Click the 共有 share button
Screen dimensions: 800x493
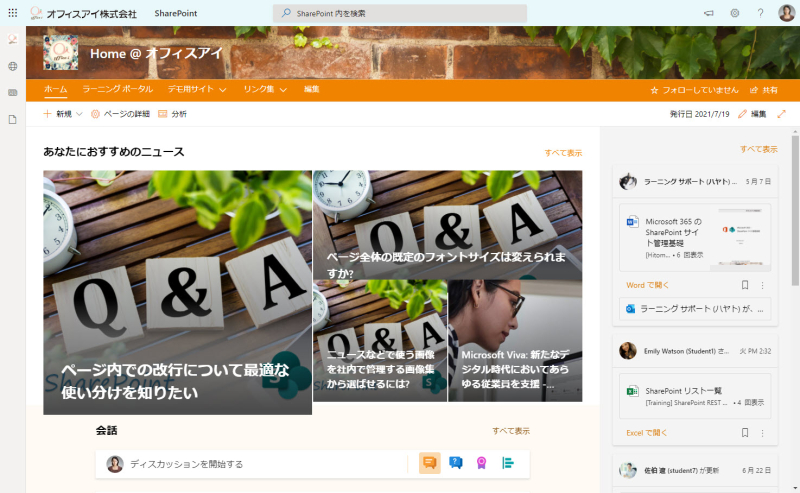(x=764, y=90)
